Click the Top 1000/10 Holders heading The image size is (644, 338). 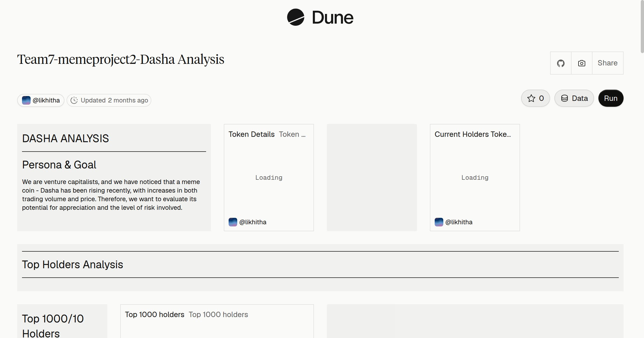pyautogui.click(x=53, y=326)
